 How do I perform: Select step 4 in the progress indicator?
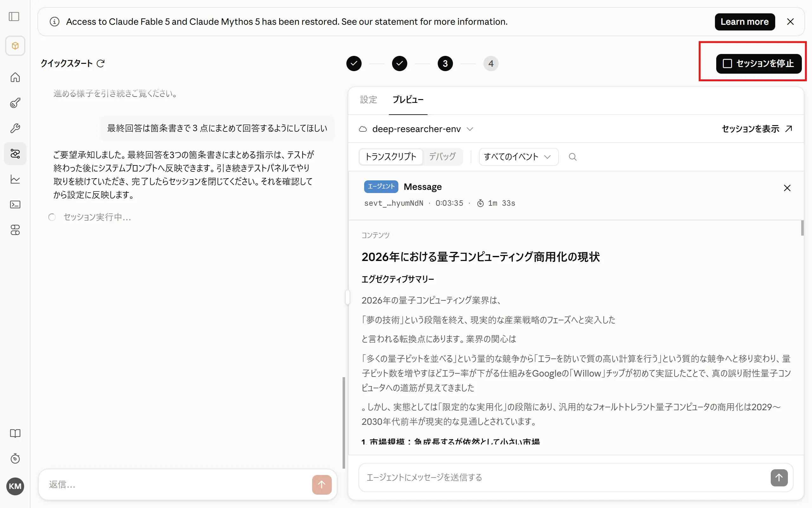(491, 63)
